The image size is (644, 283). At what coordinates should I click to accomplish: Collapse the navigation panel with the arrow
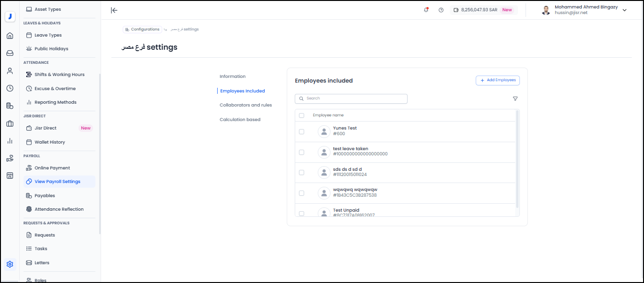[114, 10]
